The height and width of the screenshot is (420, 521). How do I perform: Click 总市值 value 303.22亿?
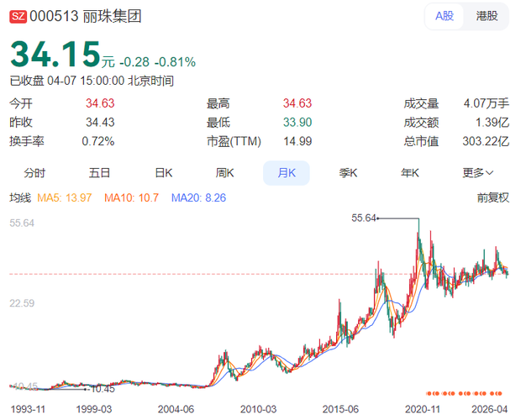coord(486,141)
